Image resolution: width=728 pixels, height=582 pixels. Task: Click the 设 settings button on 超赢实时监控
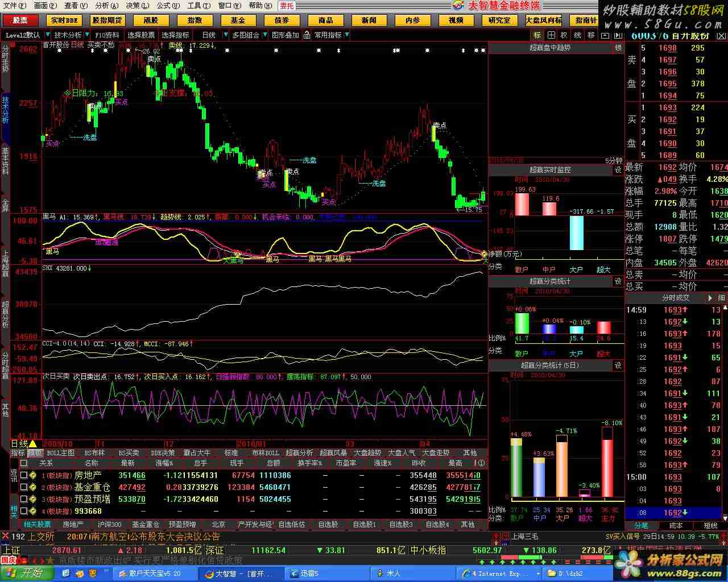(618, 170)
